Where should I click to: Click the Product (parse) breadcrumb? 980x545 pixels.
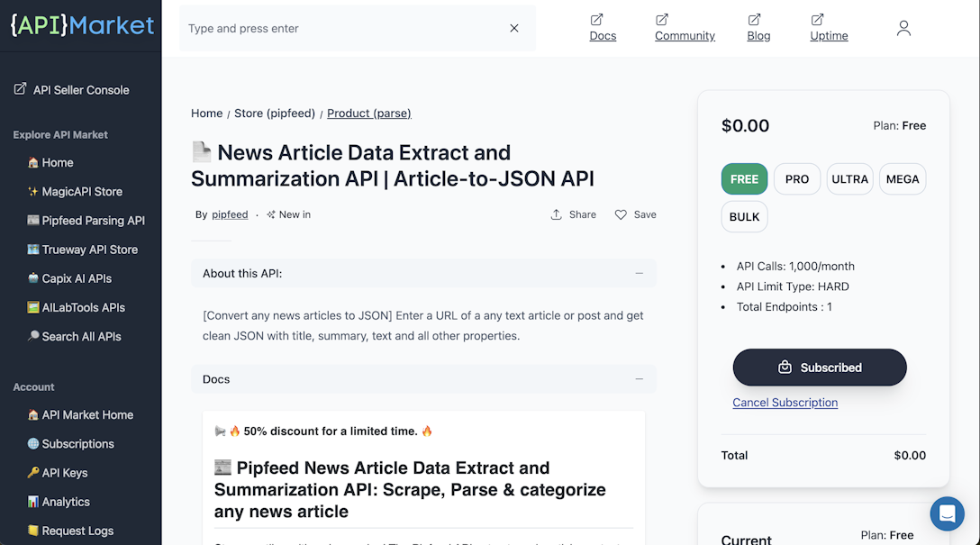[x=368, y=114]
